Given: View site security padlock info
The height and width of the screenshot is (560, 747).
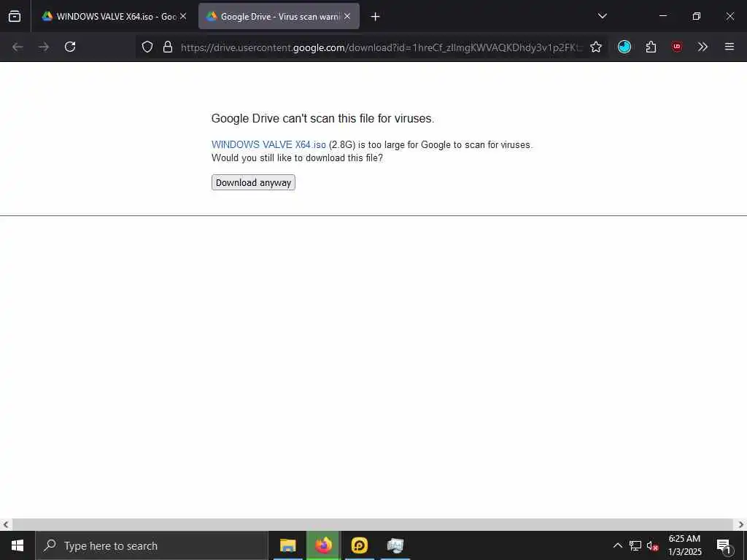Looking at the screenshot, I should click(x=167, y=47).
